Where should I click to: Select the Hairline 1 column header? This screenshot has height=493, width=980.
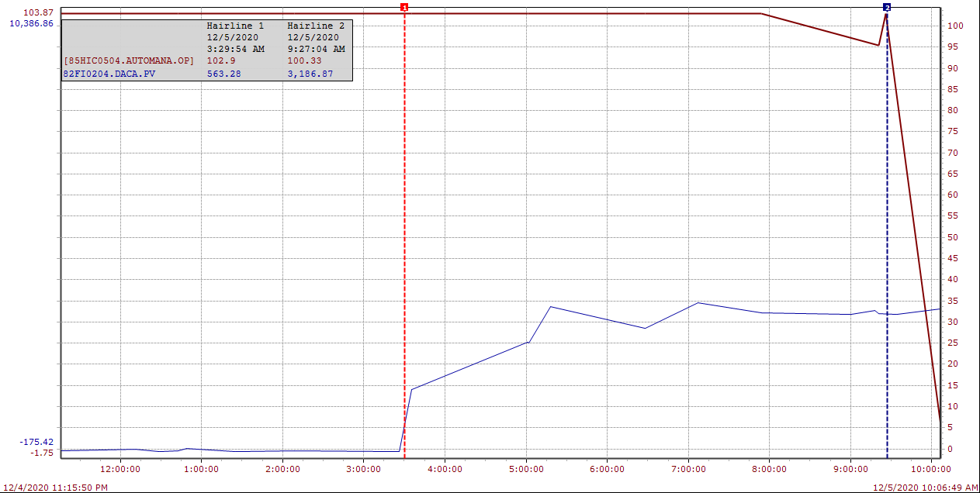pyautogui.click(x=236, y=26)
